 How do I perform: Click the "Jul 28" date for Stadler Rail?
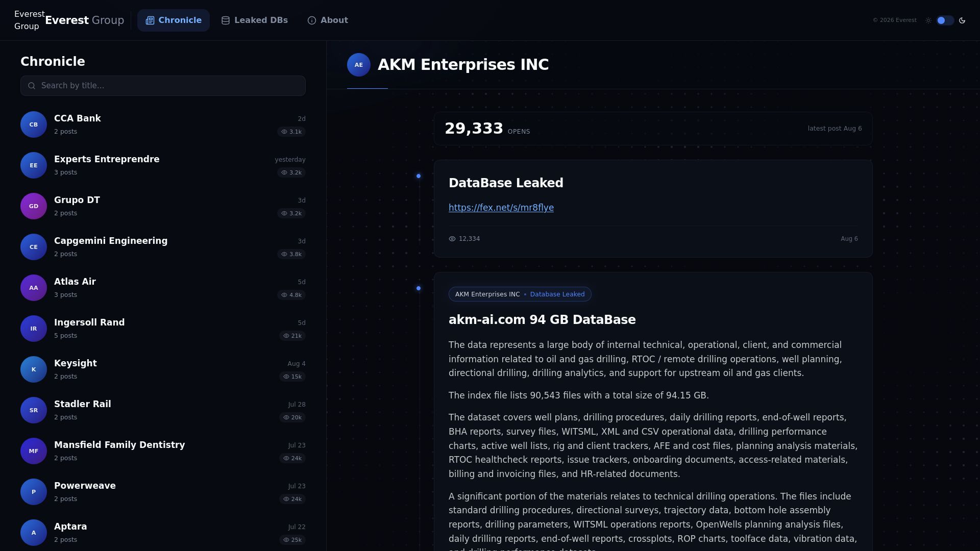click(297, 405)
